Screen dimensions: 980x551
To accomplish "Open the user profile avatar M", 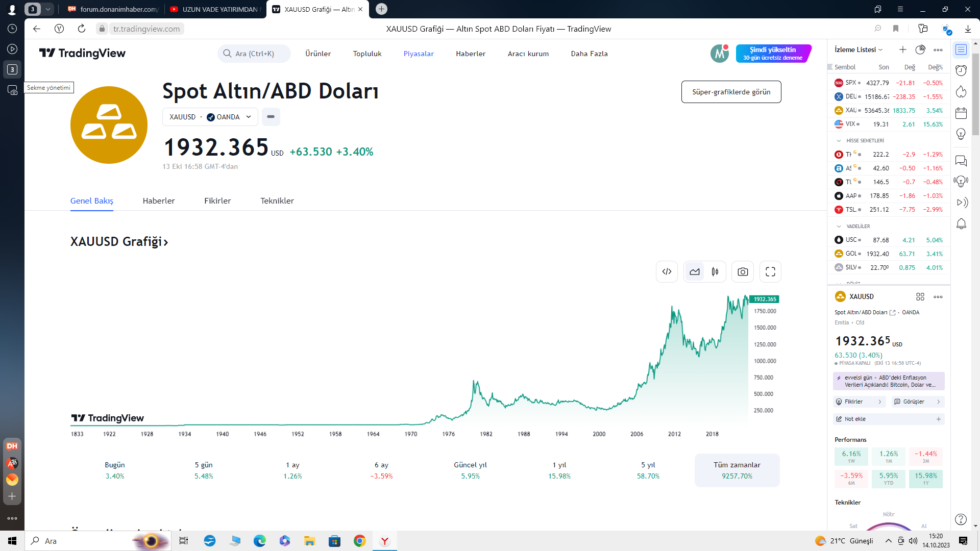I will [x=719, y=53].
